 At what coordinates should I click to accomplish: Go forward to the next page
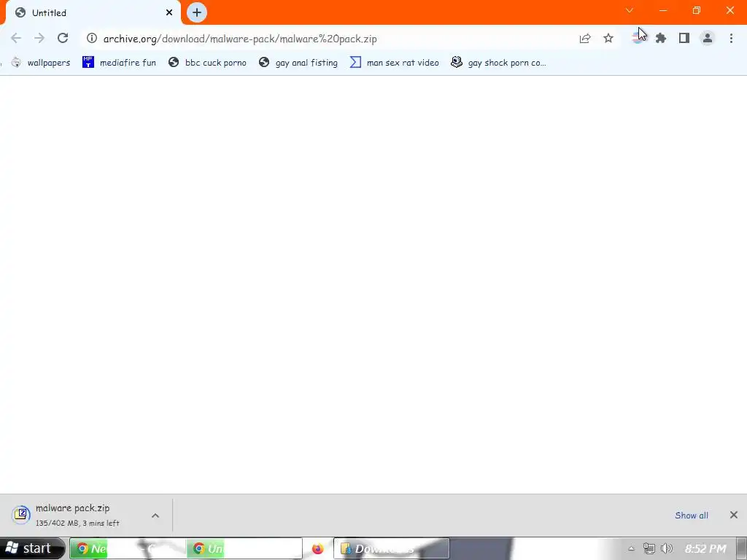click(39, 38)
